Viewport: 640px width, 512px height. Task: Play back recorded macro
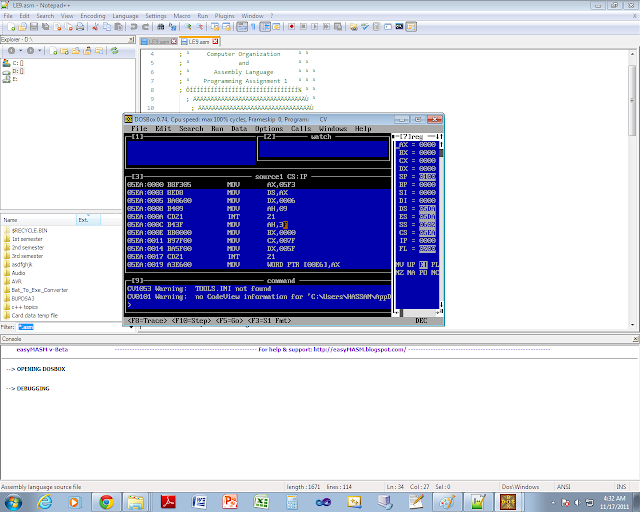tap(315, 27)
